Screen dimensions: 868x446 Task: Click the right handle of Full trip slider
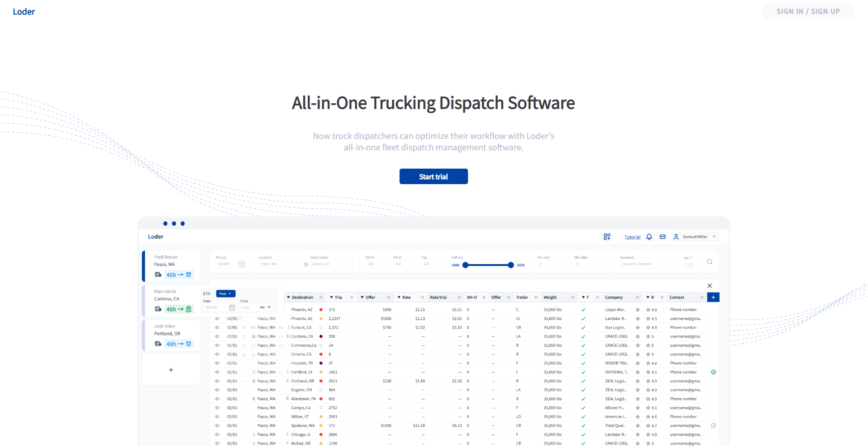tap(511, 265)
